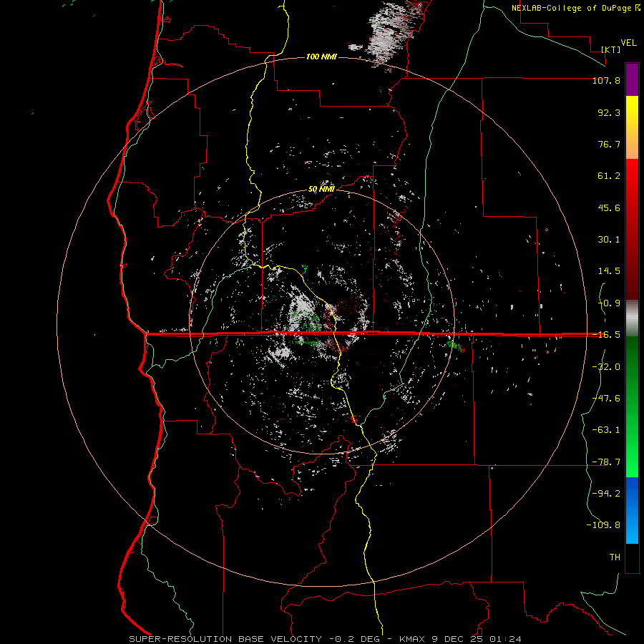
Task: Select the -47.6 scale value
Action: click(x=606, y=399)
